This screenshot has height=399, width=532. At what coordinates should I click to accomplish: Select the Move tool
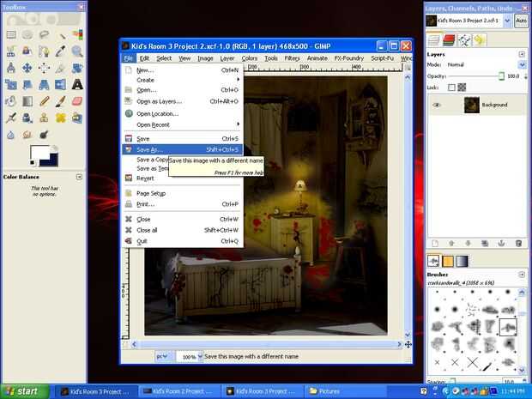[x=27, y=68]
